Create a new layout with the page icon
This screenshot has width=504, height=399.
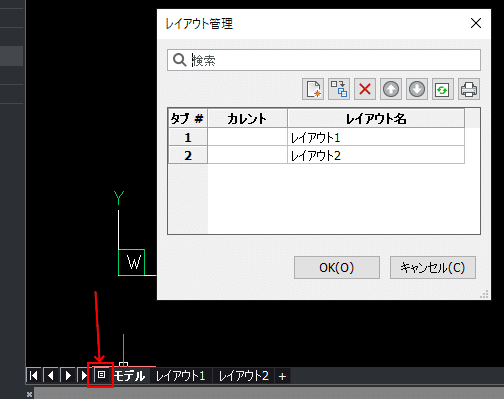pos(313,89)
